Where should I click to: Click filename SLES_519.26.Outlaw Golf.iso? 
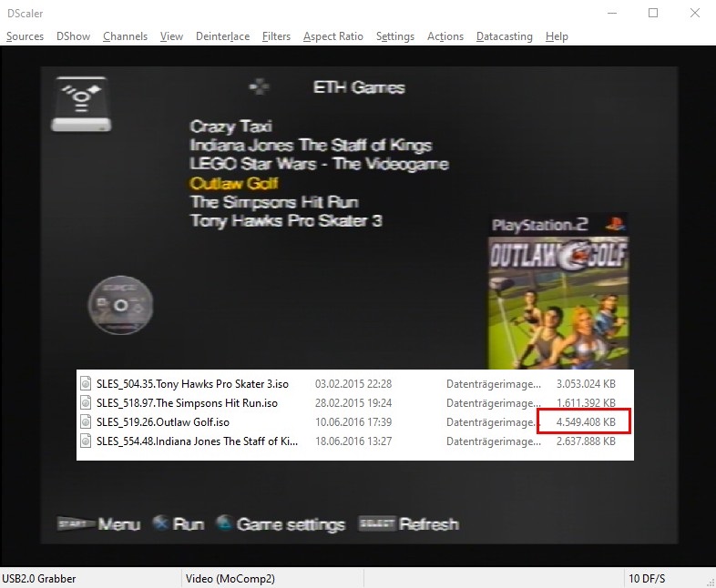162,422
